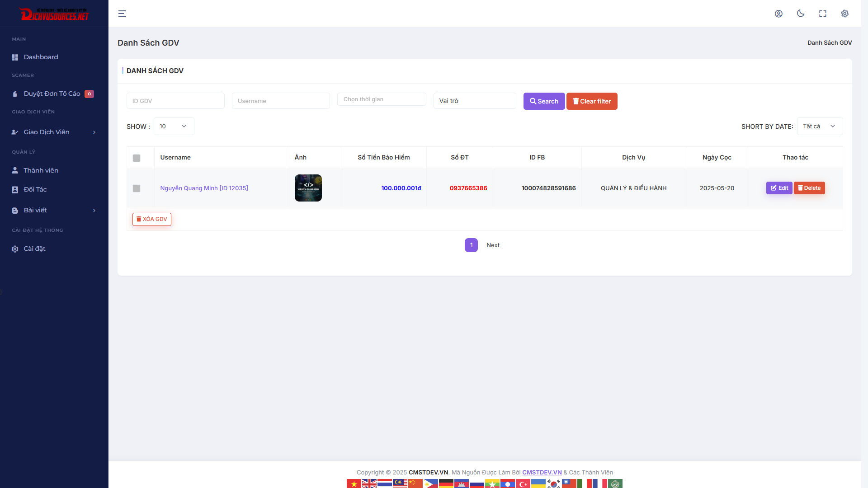Click the Dichvusources.net logo
The height and width of the screenshot is (488, 868).
pos(54,14)
